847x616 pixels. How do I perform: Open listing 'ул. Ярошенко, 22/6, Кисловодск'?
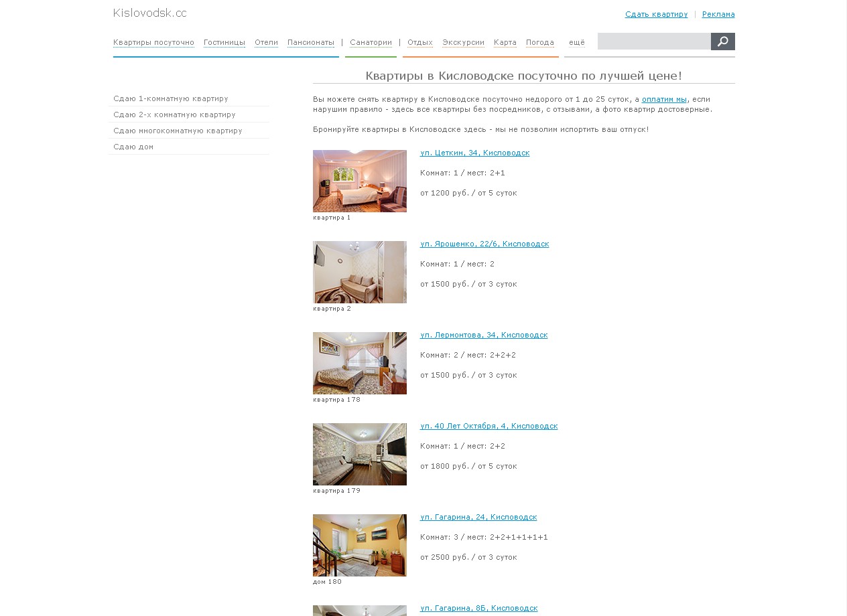484,244
